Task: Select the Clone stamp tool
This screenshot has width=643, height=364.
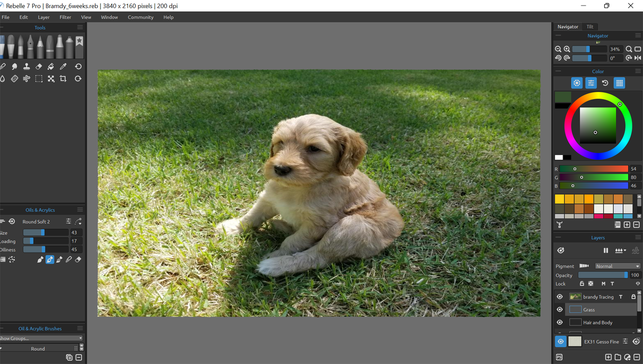Action: (x=26, y=66)
